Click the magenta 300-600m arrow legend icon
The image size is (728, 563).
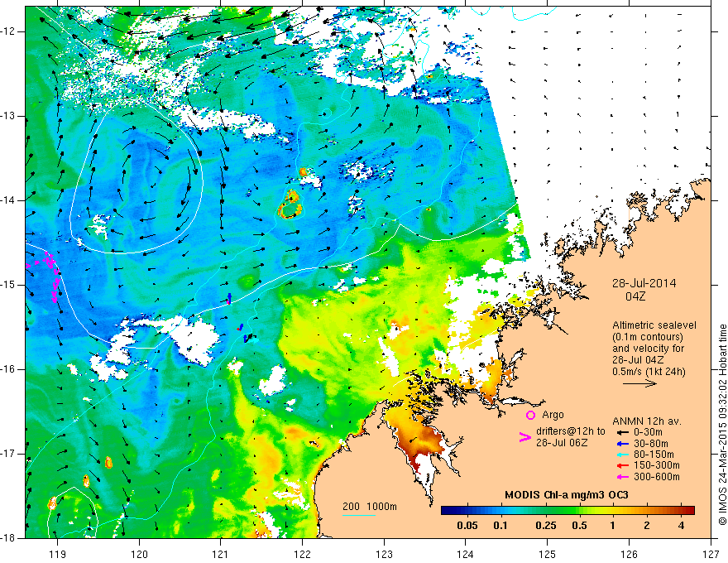tap(622, 477)
